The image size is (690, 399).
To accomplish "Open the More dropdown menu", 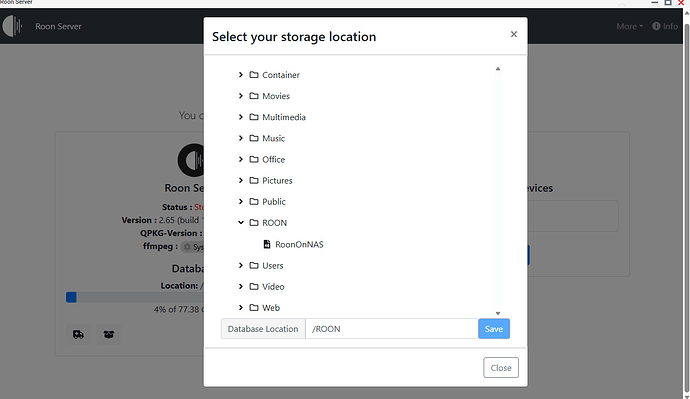I will point(629,26).
